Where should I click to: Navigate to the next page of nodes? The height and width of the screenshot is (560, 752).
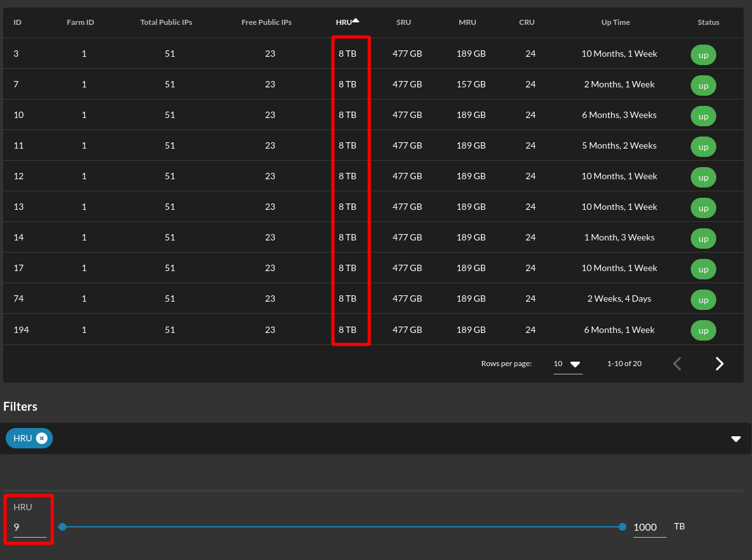[719, 364]
